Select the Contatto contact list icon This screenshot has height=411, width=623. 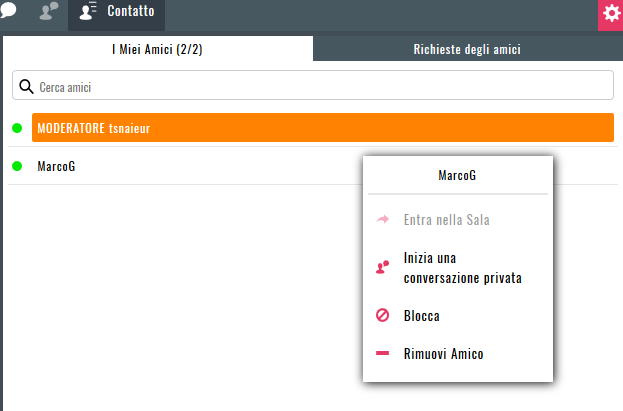pos(88,11)
